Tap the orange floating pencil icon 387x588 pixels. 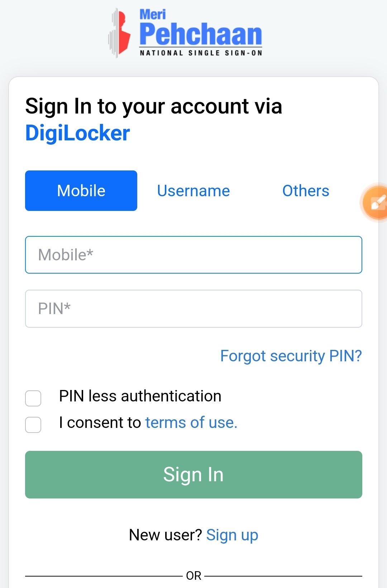click(376, 203)
